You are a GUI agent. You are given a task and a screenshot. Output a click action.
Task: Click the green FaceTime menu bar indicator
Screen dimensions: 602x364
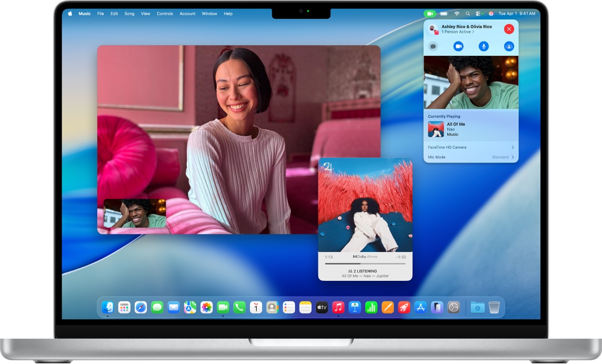[430, 14]
